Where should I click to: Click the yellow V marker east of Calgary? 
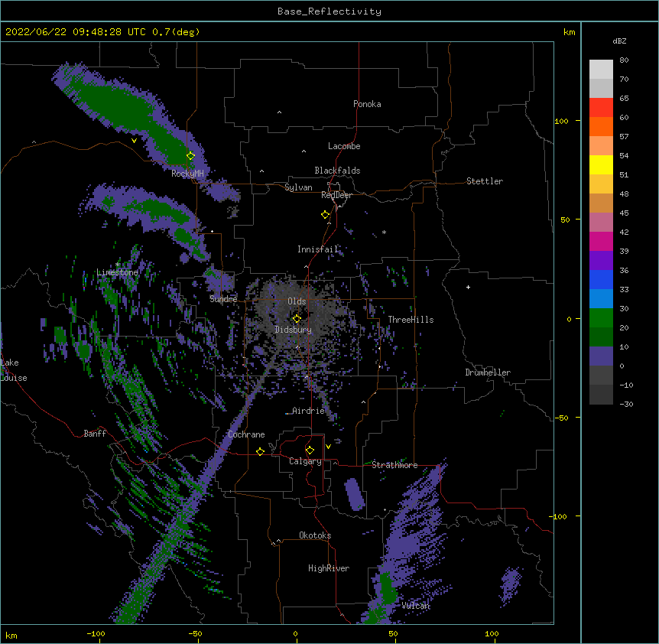[x=328, y=447]
